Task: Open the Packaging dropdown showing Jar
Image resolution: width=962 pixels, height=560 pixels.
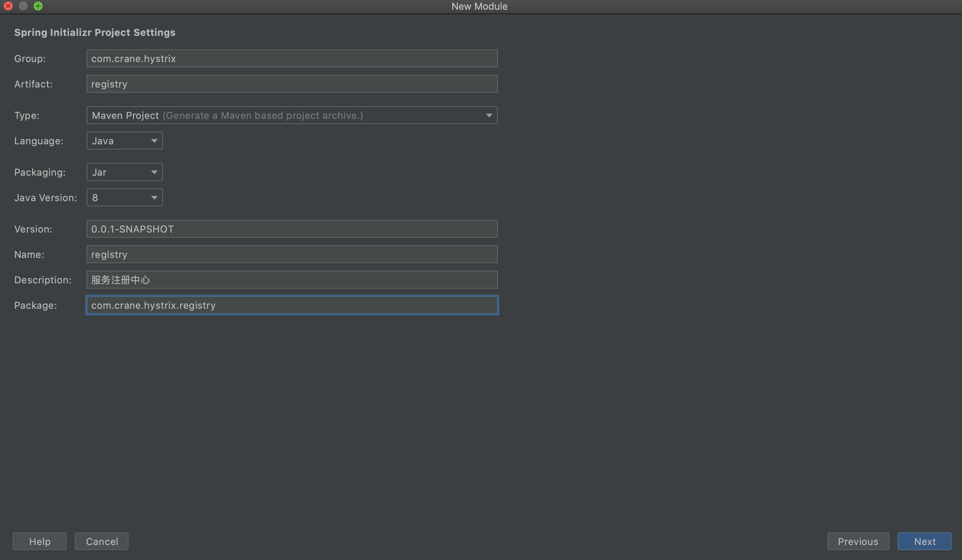Action: pos(124,172)
